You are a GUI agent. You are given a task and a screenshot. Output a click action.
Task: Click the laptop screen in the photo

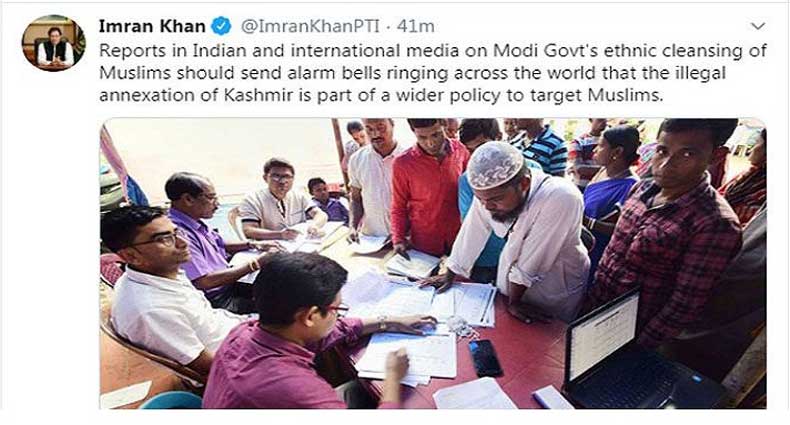click(x=603, y=335)
